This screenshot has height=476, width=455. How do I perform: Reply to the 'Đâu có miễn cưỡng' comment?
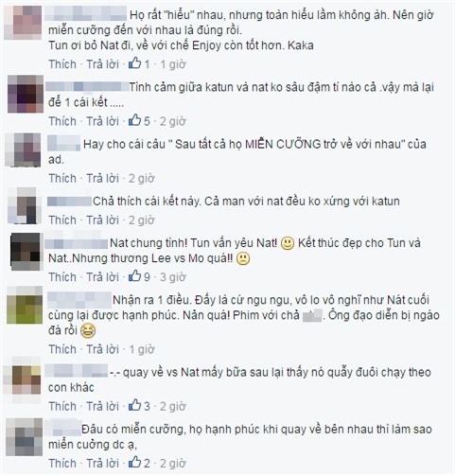[102, 463]
